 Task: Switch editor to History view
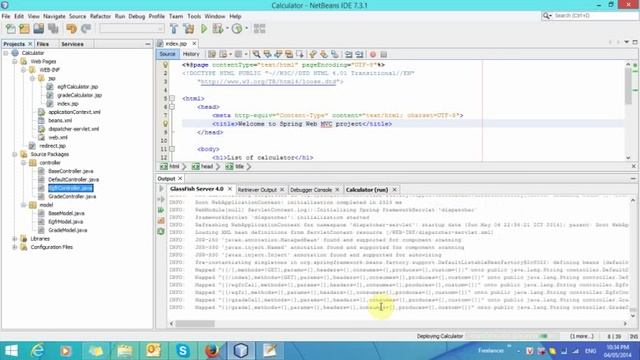pos(191,54)
